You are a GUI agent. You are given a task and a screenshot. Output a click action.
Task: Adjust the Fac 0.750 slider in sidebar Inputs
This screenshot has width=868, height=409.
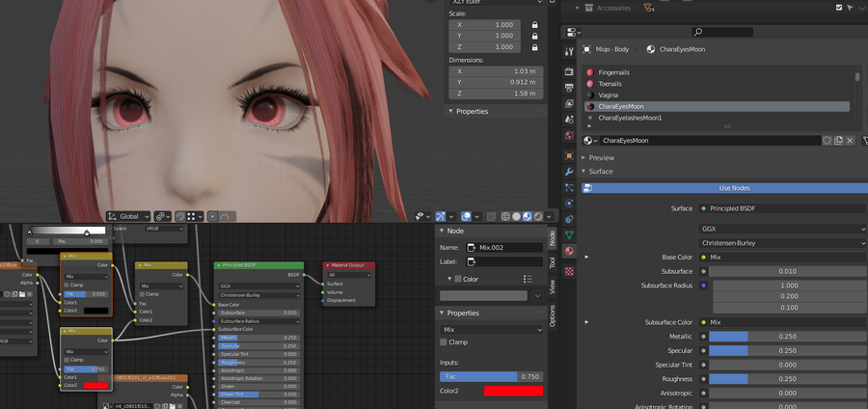click(492, 376)
